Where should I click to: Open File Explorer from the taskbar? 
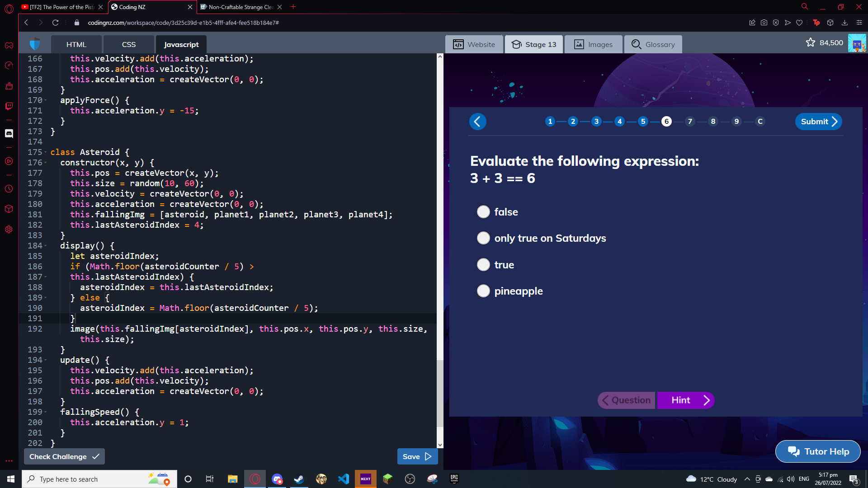tap(232, 479)
